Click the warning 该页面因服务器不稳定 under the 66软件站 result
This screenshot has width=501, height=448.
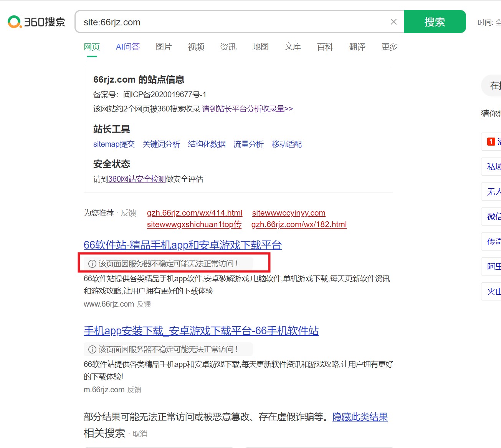click(x=168, y=264)
